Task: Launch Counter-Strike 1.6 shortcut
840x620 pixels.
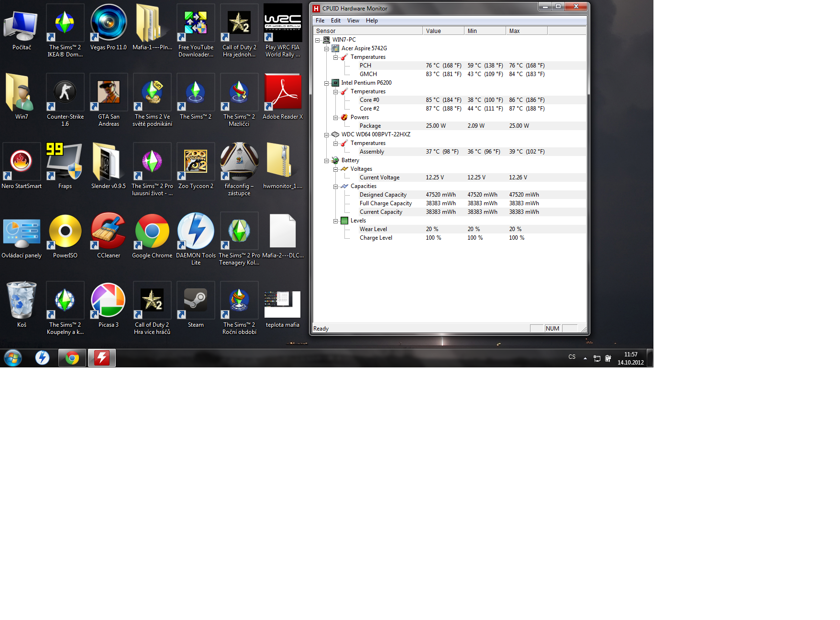Action: (x=65, y=94)
